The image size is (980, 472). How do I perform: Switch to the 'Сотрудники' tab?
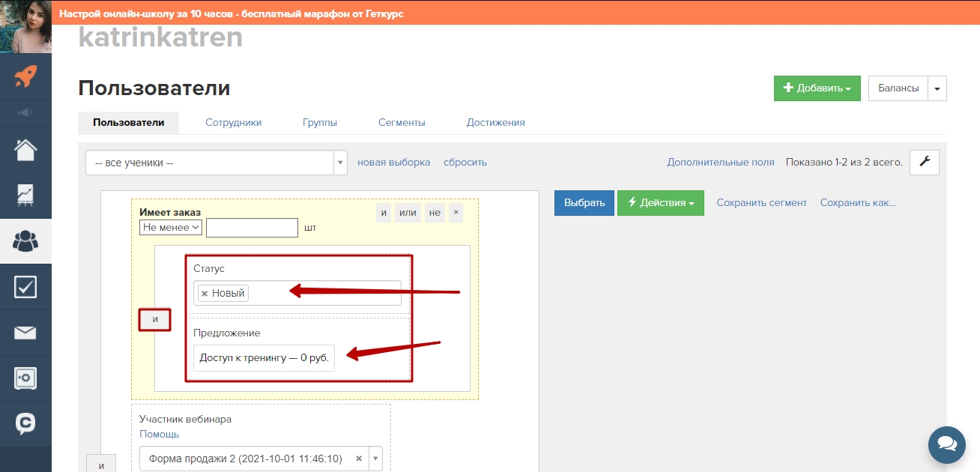233,122
